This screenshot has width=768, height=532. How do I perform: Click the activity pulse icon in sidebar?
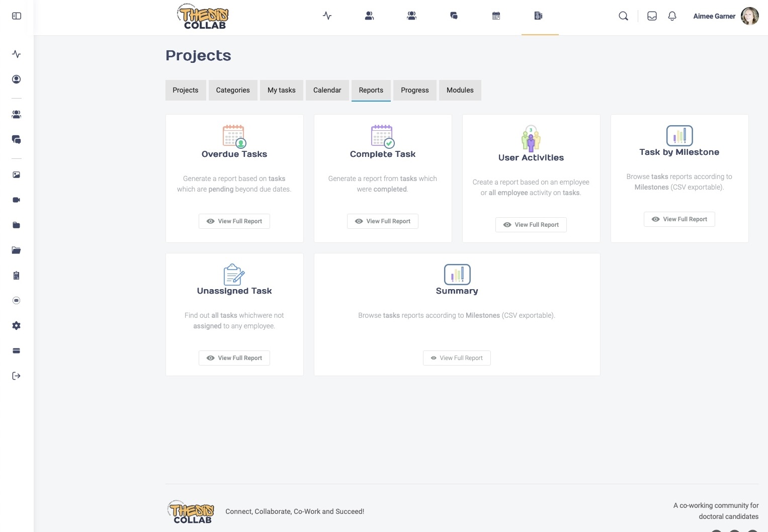(17, 54)
